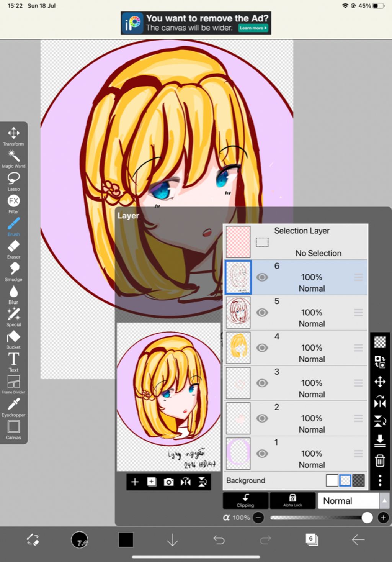
Task: Open layer options three-dot menu
Action: coord(380,480)
